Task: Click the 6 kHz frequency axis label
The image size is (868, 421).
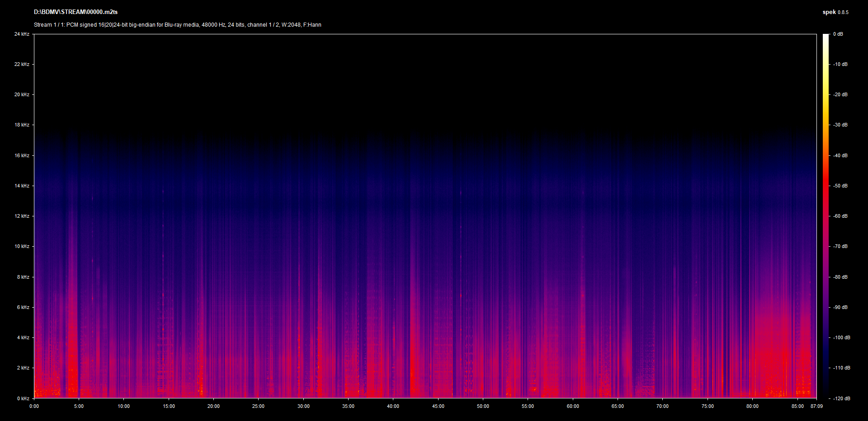Action: click(x=23, y=308)
